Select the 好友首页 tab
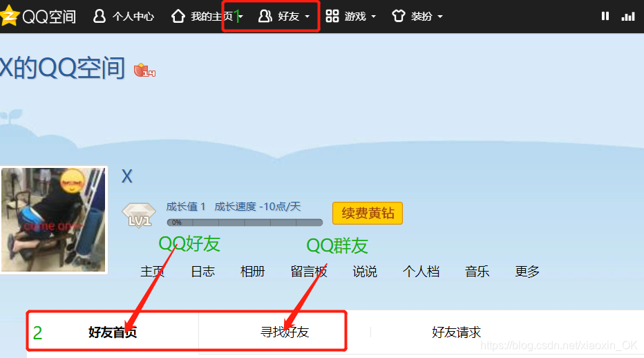 point(113,332)
